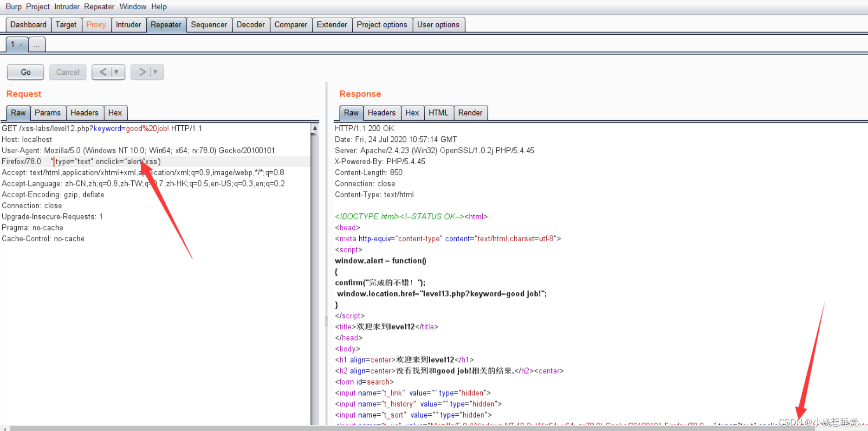868x431 pixels.
Task: Switch to the Intruder tool tab
Action: pos(128,25)
